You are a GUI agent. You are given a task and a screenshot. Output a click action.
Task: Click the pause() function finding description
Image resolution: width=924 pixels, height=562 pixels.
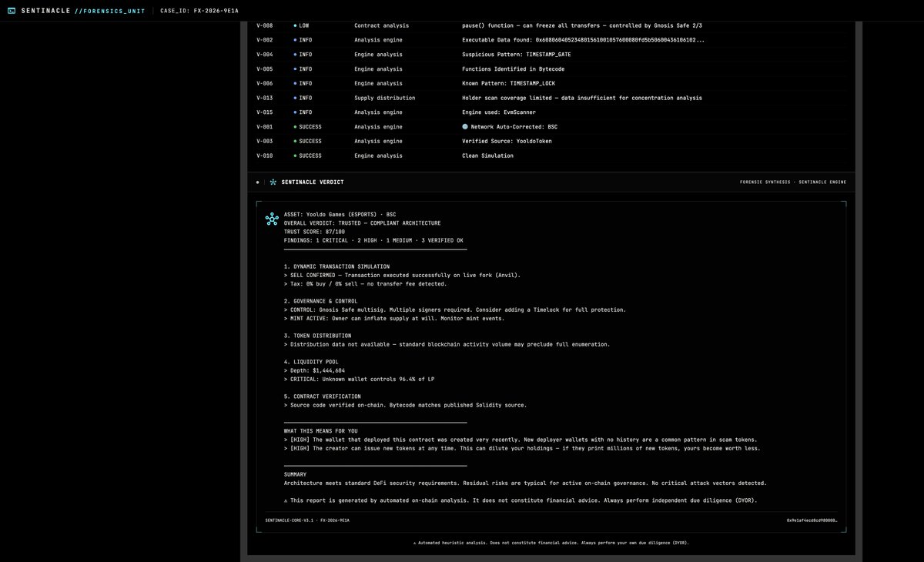click(x=581, y=25)
